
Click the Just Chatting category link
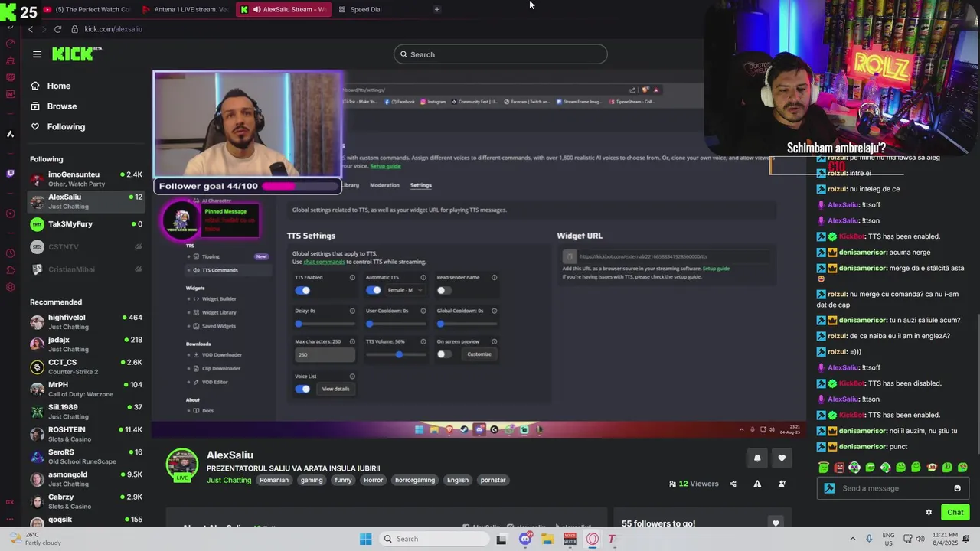click(x=228, y=480)
